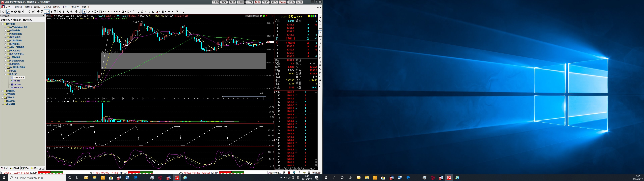Select the line drawing tool

[89, 12]
